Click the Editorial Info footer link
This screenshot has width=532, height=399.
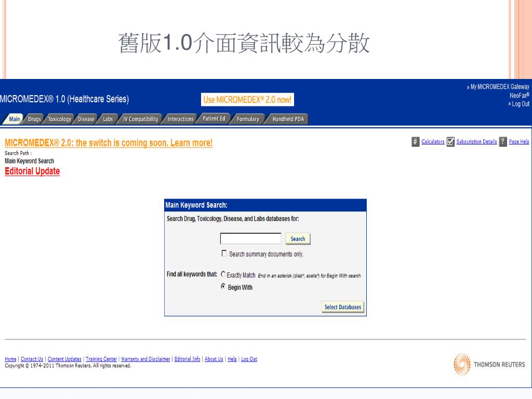[187, 359]
